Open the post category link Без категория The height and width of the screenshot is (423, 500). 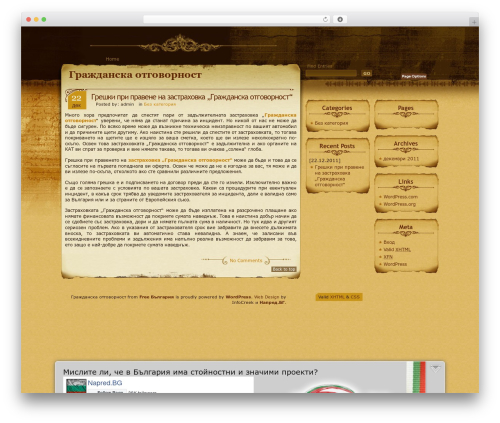[x=160, y=104]
